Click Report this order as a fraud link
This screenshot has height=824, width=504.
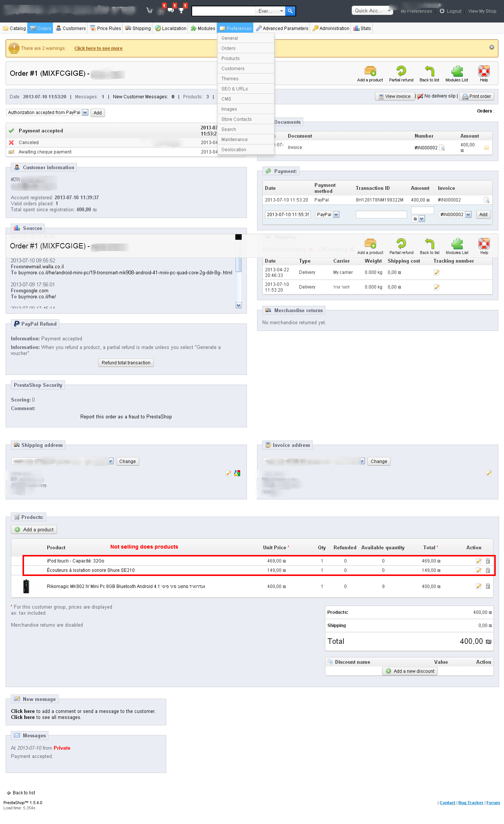[x=126, y=417]
